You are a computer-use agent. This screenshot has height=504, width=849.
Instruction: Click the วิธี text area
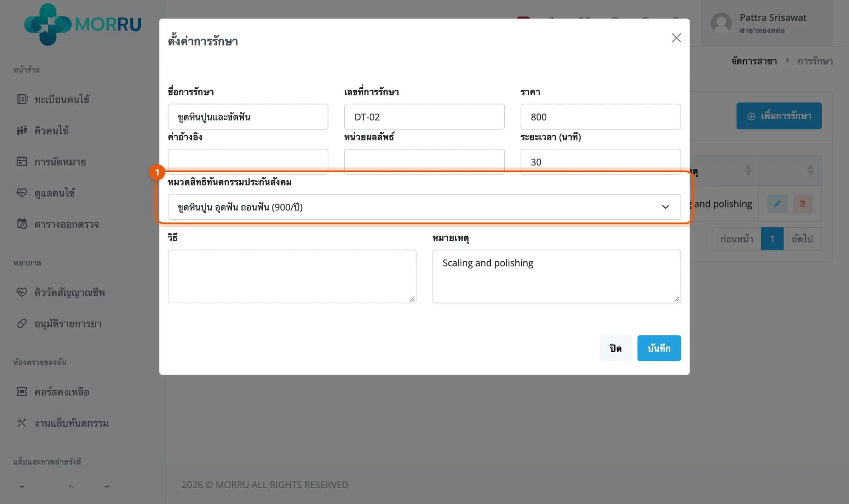coord(292,276)
